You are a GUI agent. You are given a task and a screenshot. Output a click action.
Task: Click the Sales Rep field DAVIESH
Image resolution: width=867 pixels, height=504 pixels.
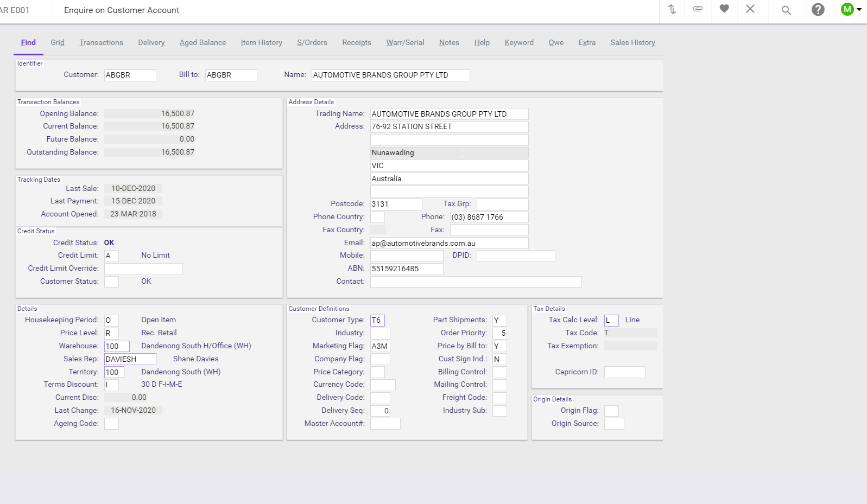(130, 359)
